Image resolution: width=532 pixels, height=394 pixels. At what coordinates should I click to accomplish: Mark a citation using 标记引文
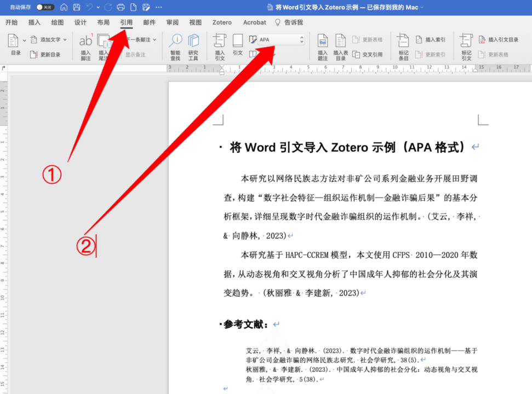tap(467, 47)
